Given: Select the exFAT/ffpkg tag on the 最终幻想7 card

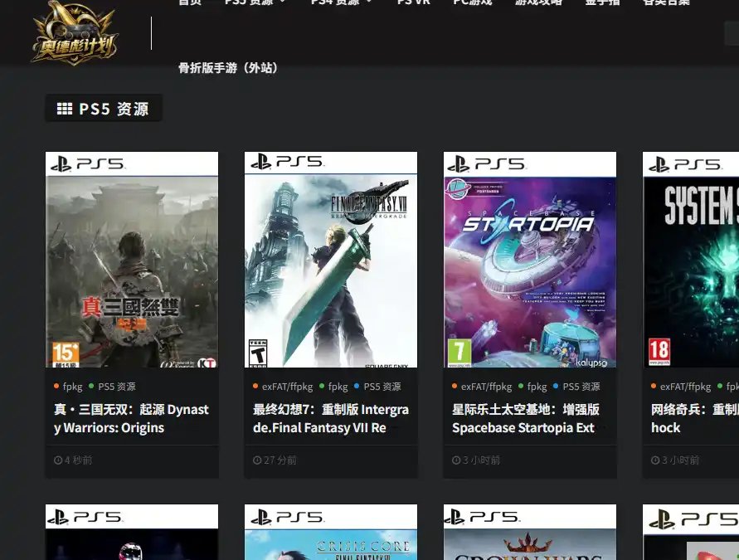Looking at the screenshot, I should [x=288, y=387].
